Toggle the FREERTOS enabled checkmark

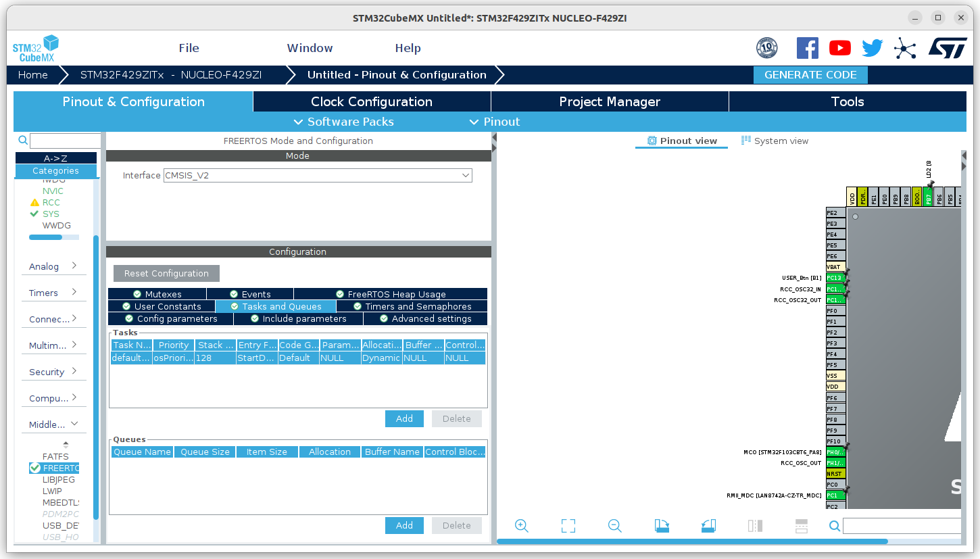click(x=35, y=468)
